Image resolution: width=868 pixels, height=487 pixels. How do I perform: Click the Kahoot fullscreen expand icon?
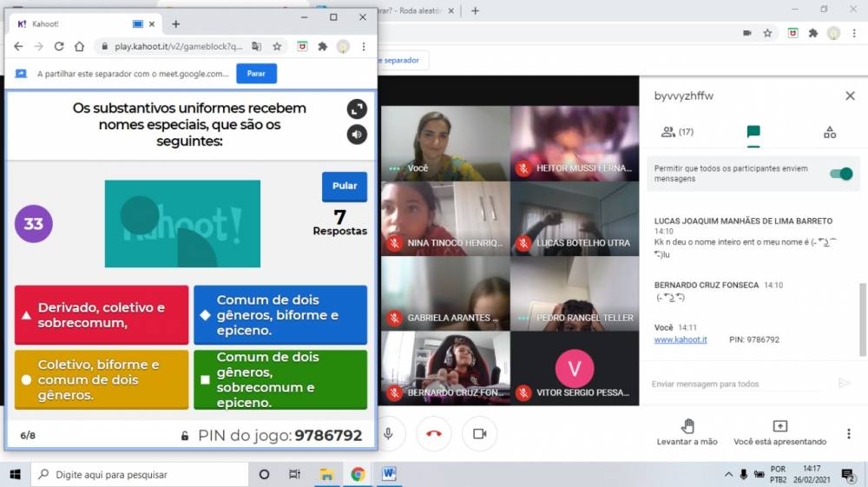357,109
